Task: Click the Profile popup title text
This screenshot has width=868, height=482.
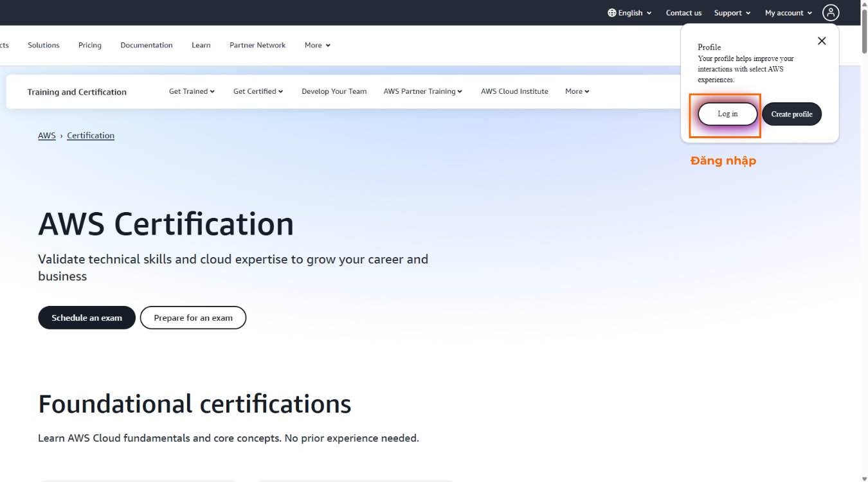Action: (709, 47)
